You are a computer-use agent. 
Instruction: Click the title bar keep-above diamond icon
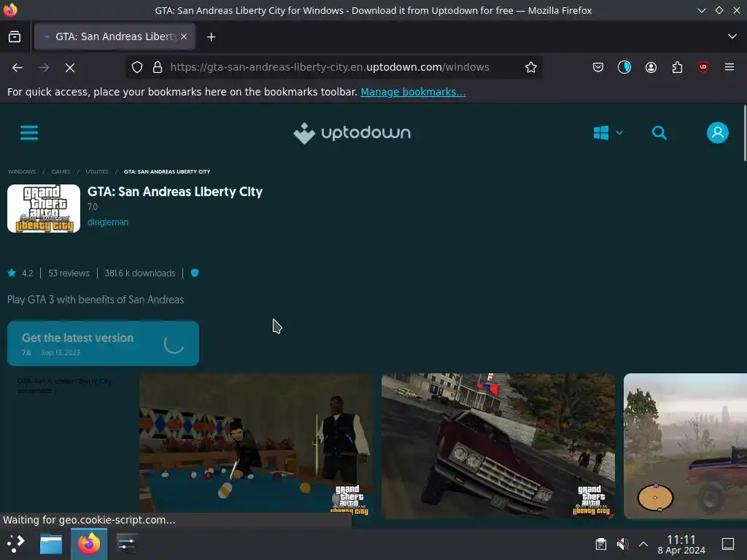719,10
